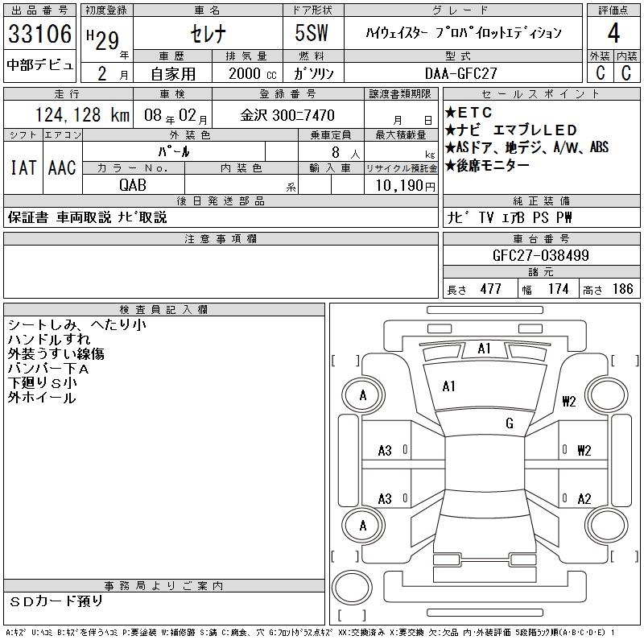This screenshot has width=644, height=644.
Task: Click venue label 中部デビュー
Action: [39, 65]
